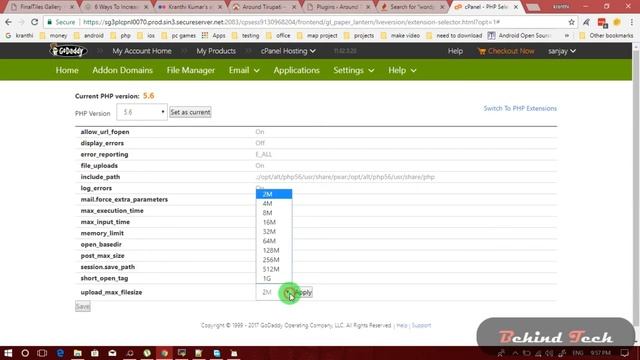This screenshot has width=640, height=360.
Task: Open Addon Domains page
Action: click(122, 70)
